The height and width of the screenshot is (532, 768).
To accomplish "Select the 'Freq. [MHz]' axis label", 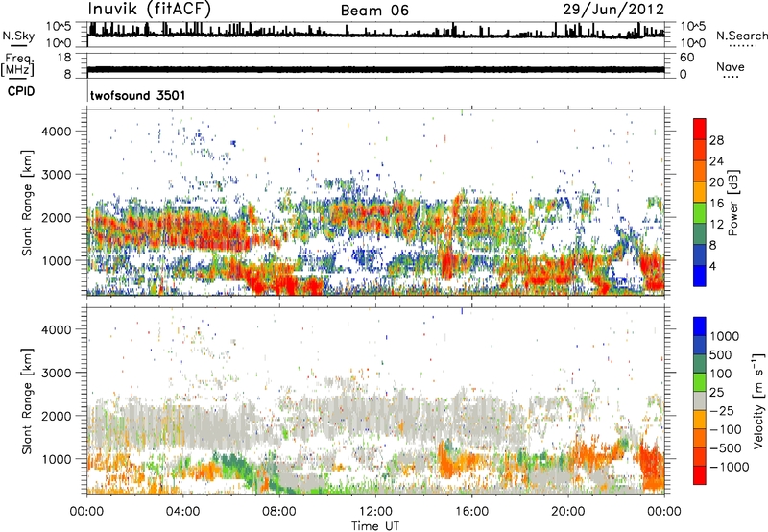I will coord(17,65).
